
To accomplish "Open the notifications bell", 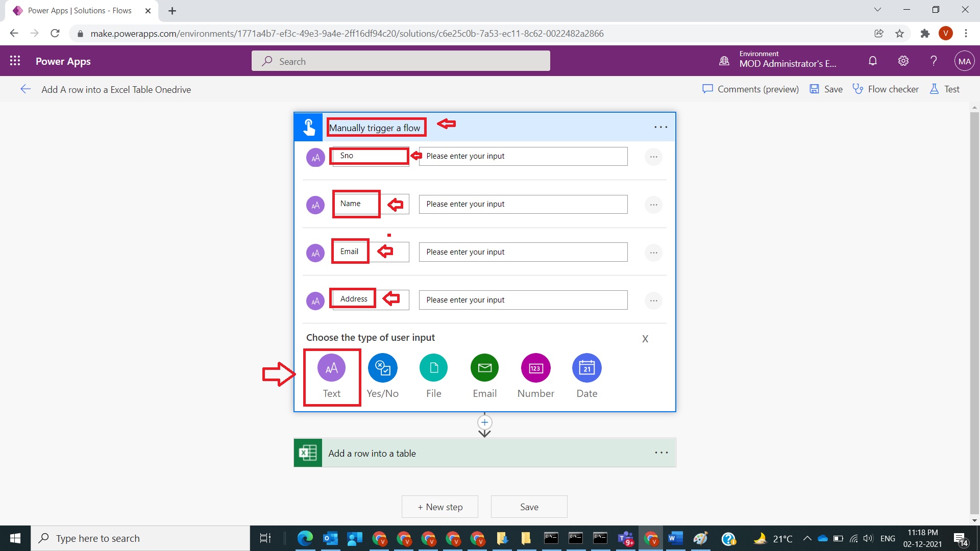I will point(873,61).
